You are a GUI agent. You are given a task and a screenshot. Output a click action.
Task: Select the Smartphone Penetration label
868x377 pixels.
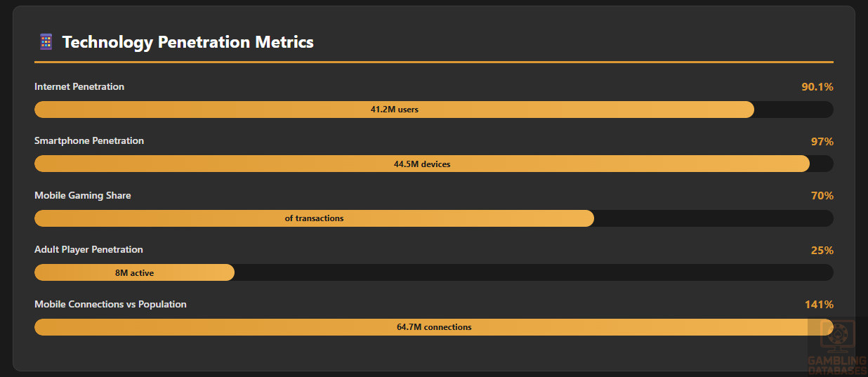89,140
